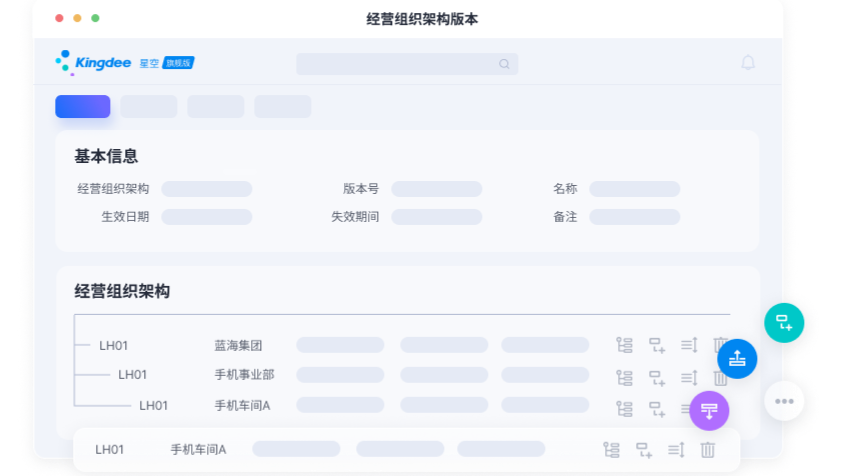Screen dimensions: 847x476
Task: Click the Kingdee logo
Action: tap(93, 63)
